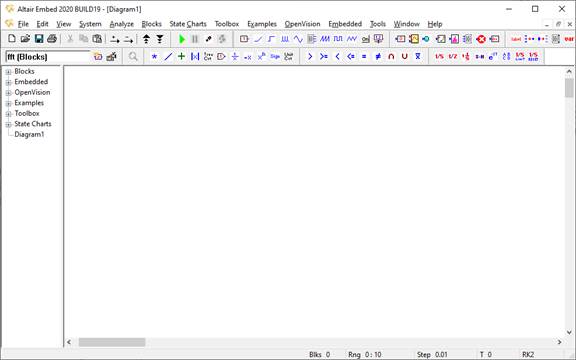Insert the exponential e block icon
This screenshot has width=576, height=360.
[x=493, y=57]
